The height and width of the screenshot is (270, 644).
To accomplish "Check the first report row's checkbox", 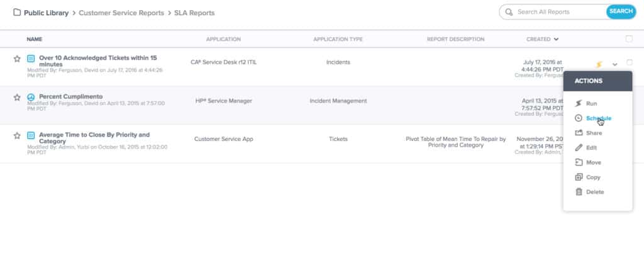I will point(630,62).
